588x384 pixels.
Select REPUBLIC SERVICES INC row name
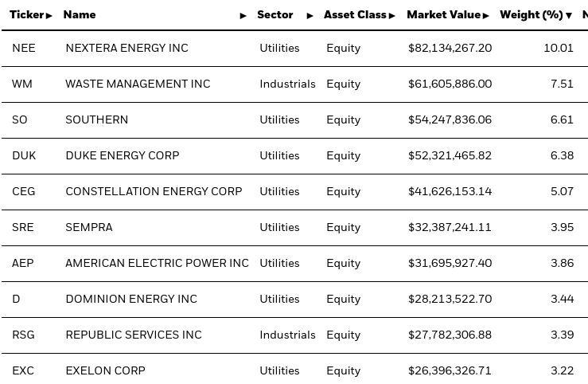tap(134, 335)
